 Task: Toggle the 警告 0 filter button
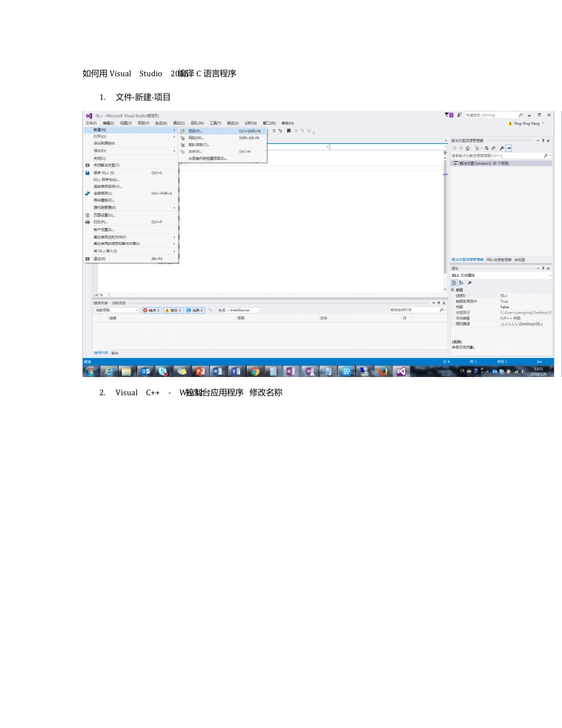(x=173, y=310)
